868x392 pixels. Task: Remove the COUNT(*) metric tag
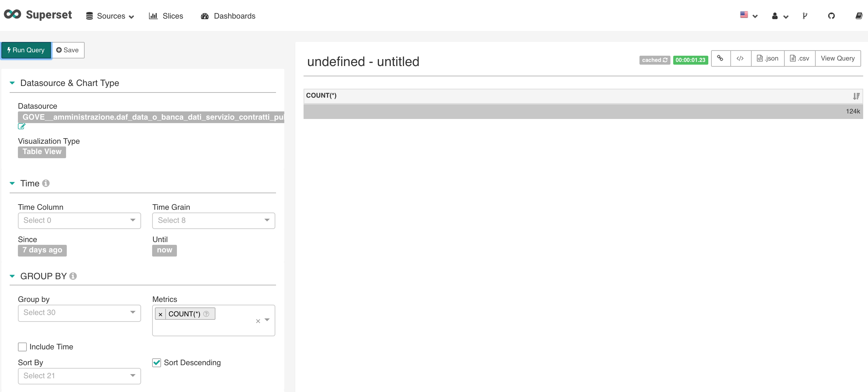click(x=160, y=314)
